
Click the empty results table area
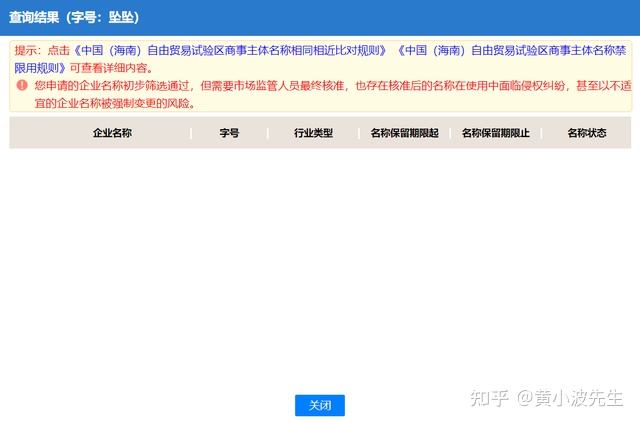pos(320,260)
